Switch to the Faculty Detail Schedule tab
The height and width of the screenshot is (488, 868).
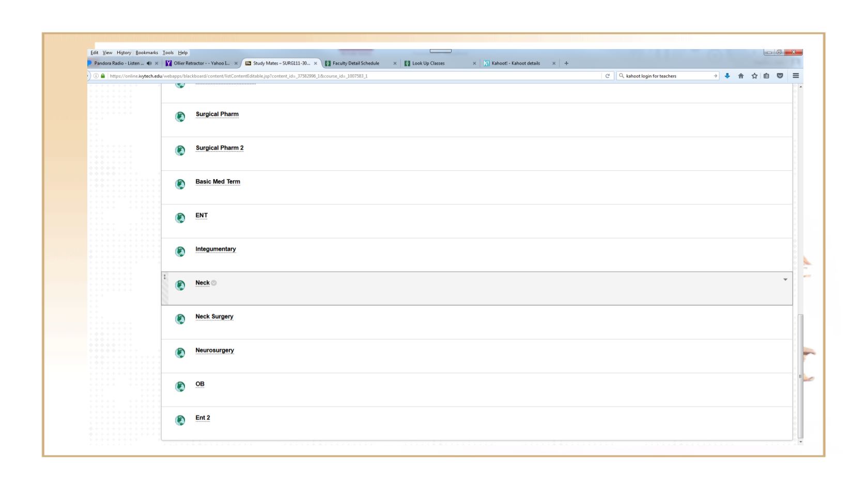point(355,64)
